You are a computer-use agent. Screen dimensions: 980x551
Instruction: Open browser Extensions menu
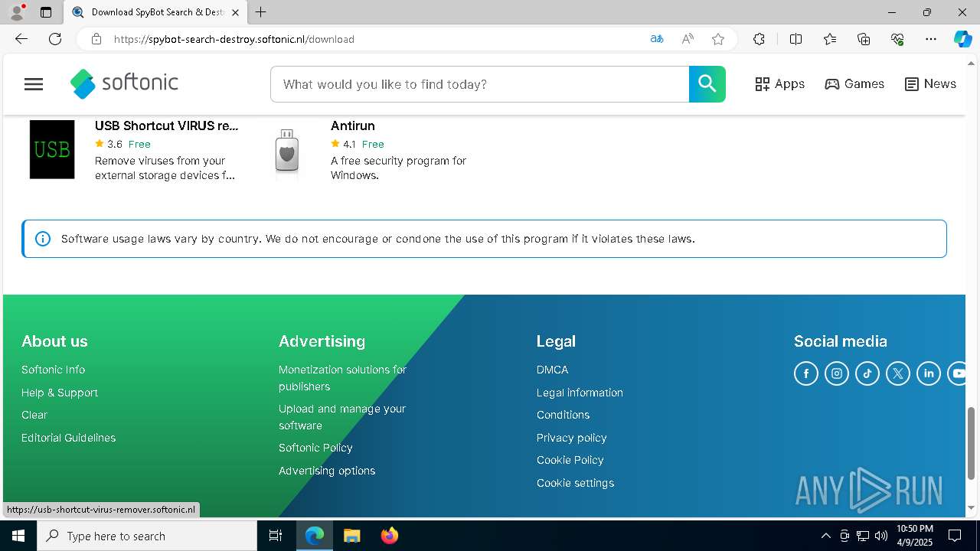[x=759, y=39]
